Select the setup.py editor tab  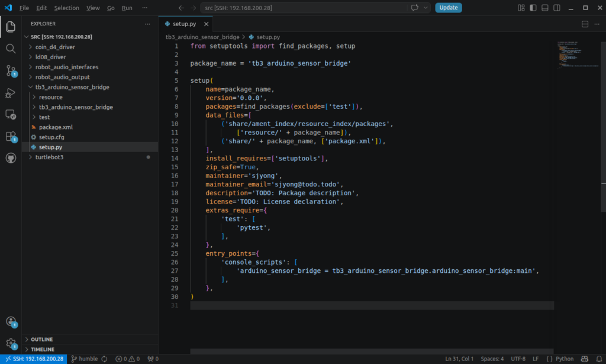[x=185, y=24]
